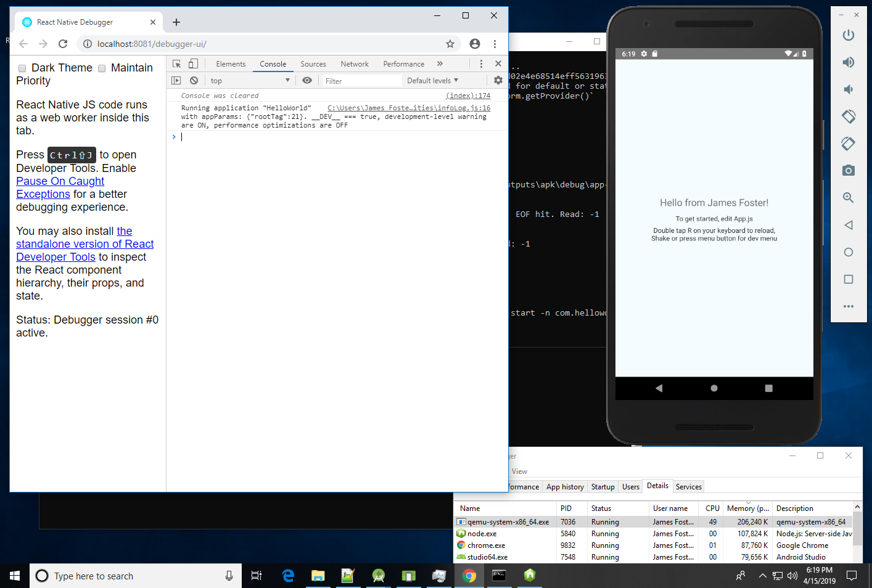The height and width of the screenshot is (588, 872).
Task: Open Pause On Caught Exceptions link
Action: [60, 181]
